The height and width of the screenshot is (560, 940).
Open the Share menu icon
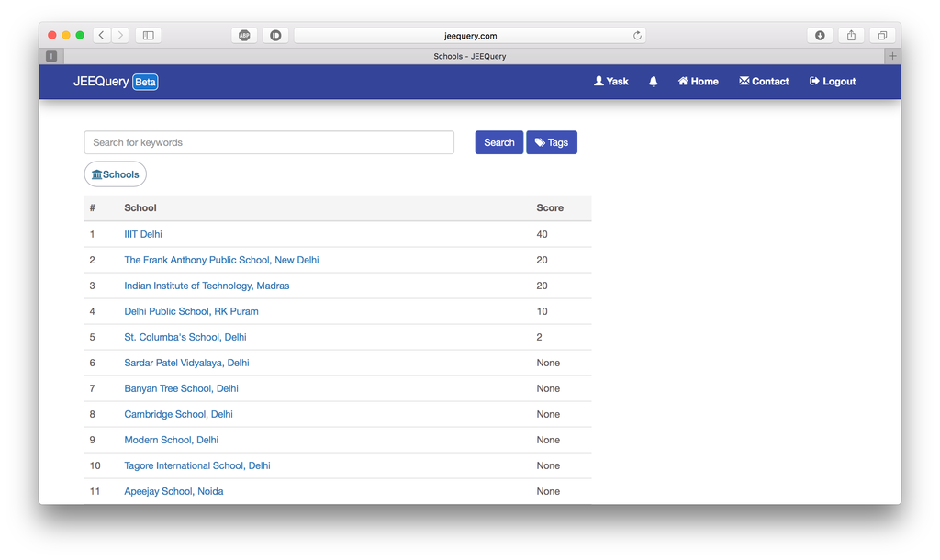tap(851, 36)
